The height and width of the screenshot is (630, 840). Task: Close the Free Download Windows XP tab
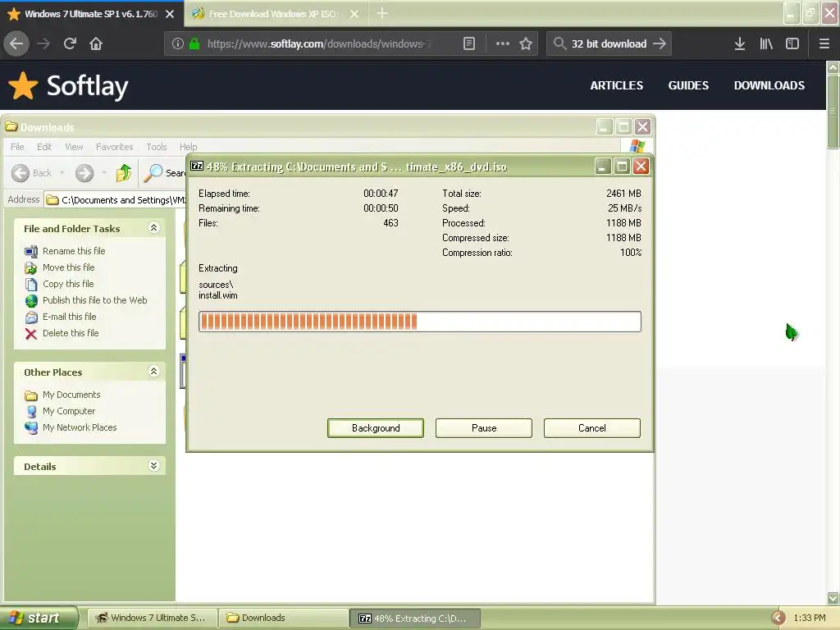pos(354,14)
